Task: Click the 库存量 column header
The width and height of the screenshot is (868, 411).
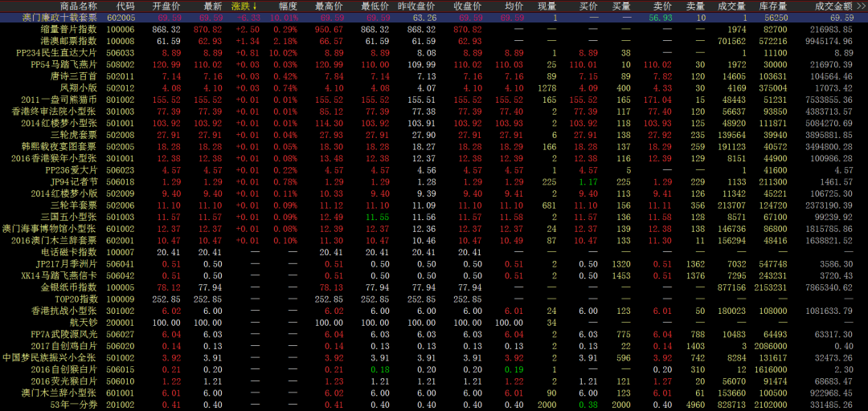Action: pyautogui.click(x=773, y=6)
